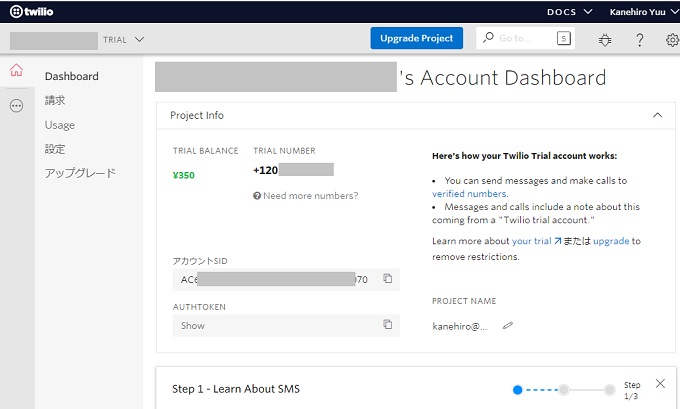Click the Step 1/3 indicator text
The height and width of the screenshot is (409, 680).
coord(632,390)
